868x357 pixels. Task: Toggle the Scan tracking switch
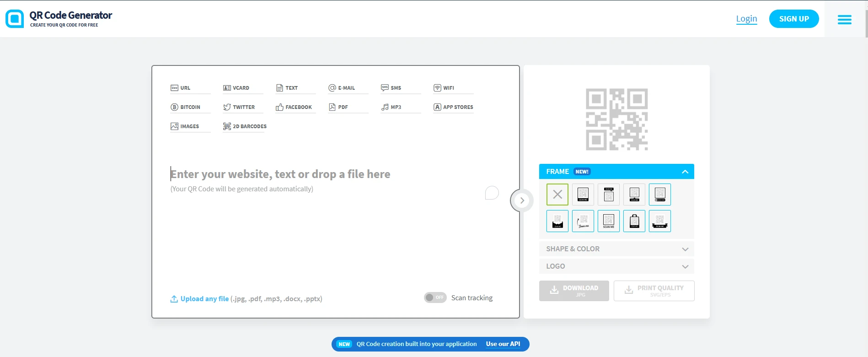pos(435,297)
